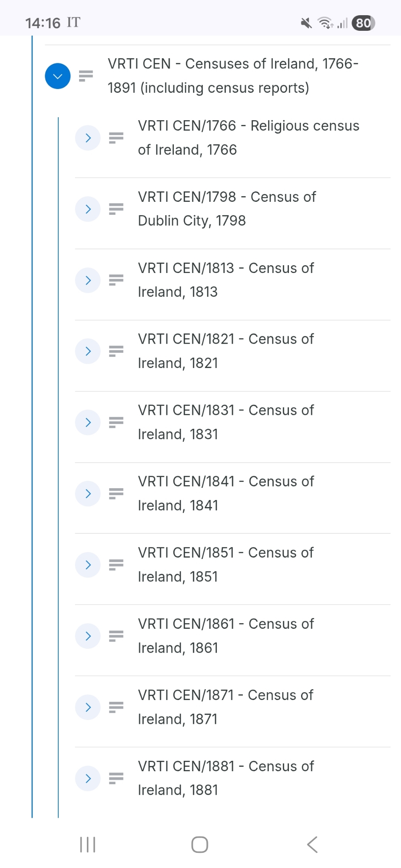Expand VRTI CEN/1813 chevron
Screen dimensions: 401x868
(x=88, y=280)
